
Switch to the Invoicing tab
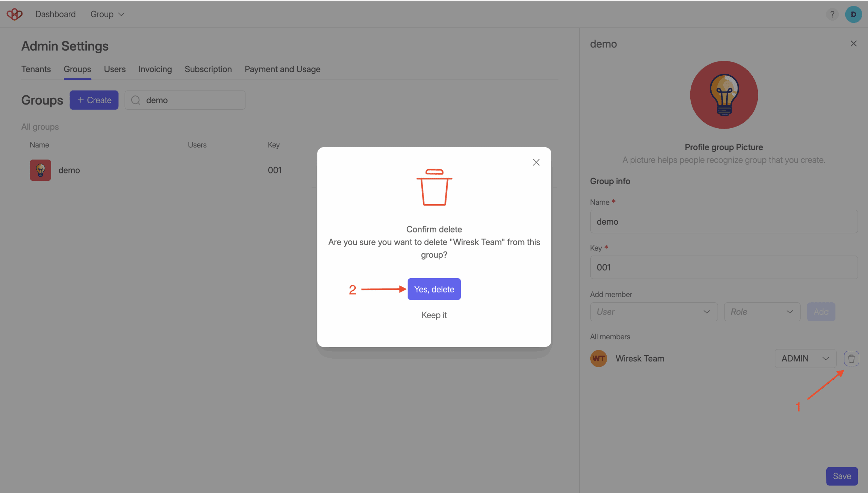tap(155, 69)
